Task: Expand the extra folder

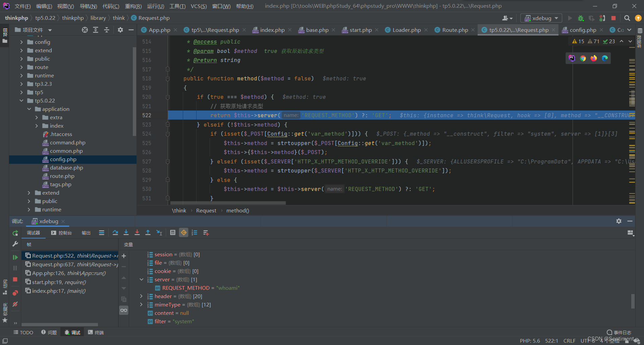Action: (x=37, y=117)
